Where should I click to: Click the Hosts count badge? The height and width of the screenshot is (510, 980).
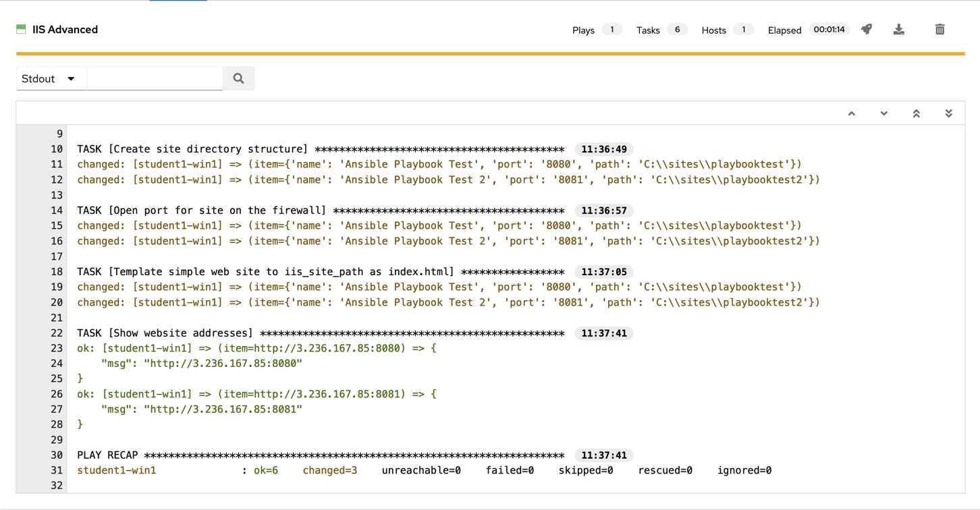[x=743, y=30]
